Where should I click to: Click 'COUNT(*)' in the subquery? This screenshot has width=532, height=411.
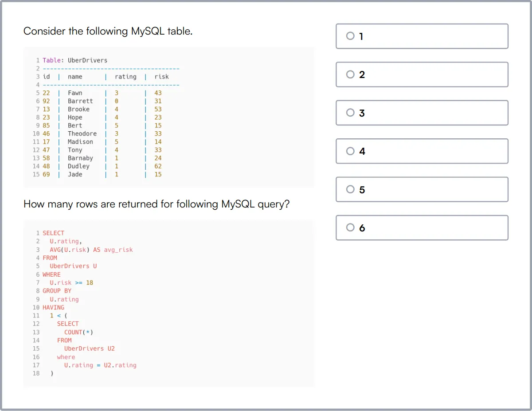pos(78,332)
